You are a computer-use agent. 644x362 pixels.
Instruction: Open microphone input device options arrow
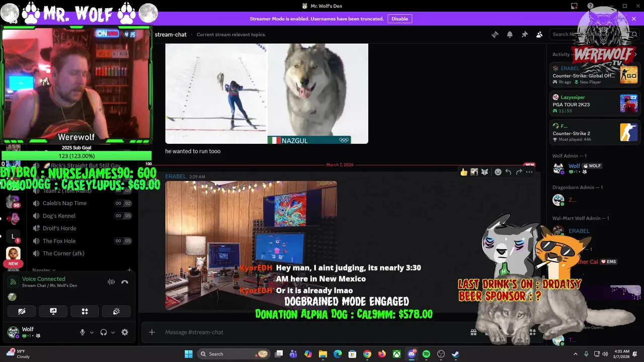click(x=92, y=332)
